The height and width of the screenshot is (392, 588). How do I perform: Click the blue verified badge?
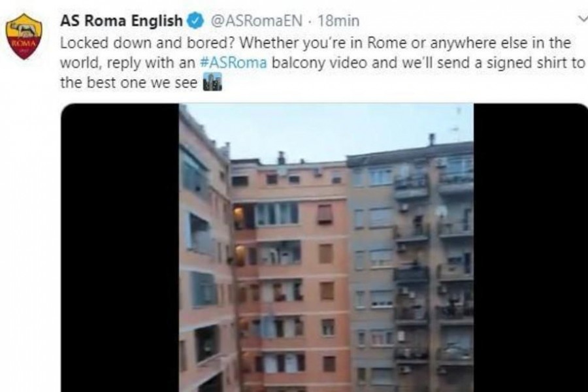pos(196,21)
